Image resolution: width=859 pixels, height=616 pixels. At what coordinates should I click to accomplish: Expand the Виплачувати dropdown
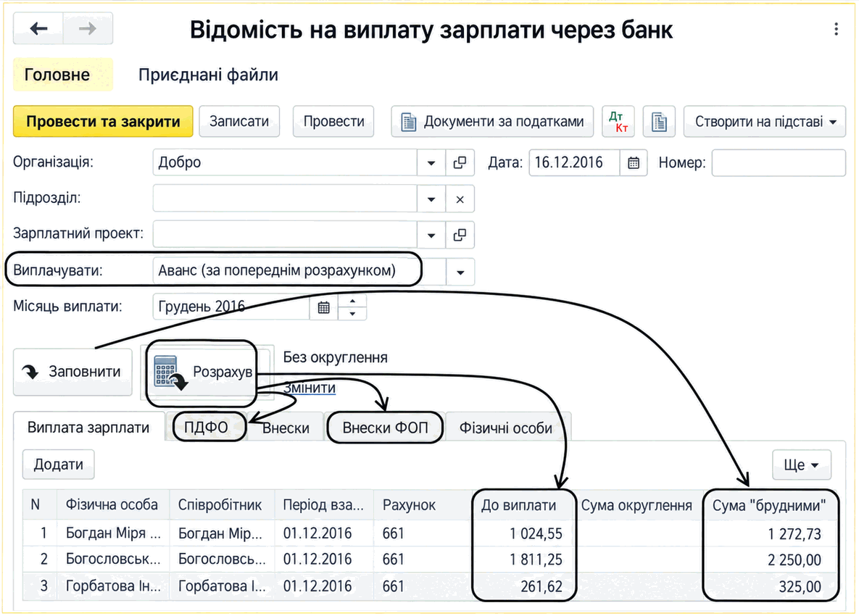pos(460,272)
